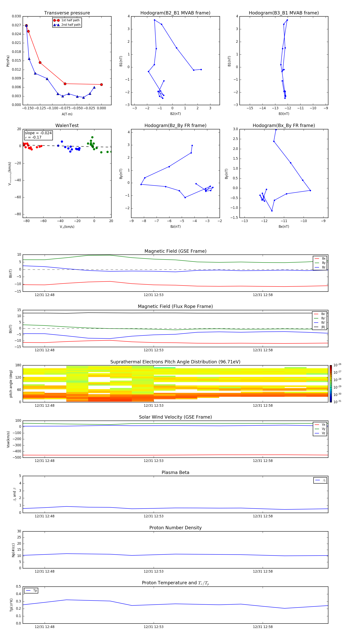Click the "Pt(nPa)" y-axis label

[x=8, y=61]
